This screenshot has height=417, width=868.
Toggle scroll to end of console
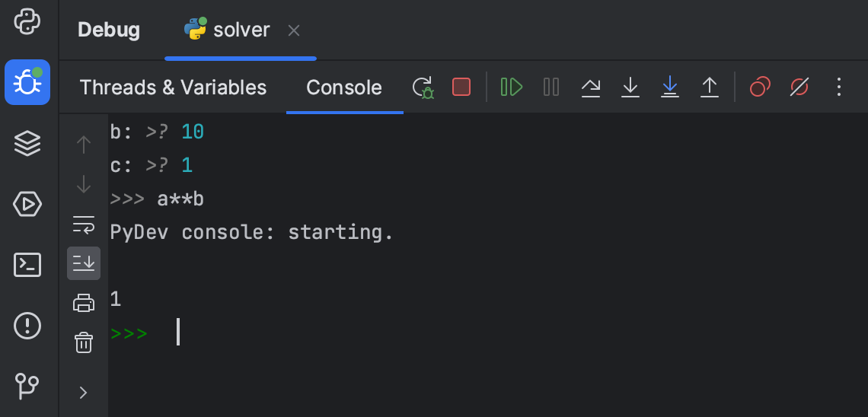tap(84, 263)
